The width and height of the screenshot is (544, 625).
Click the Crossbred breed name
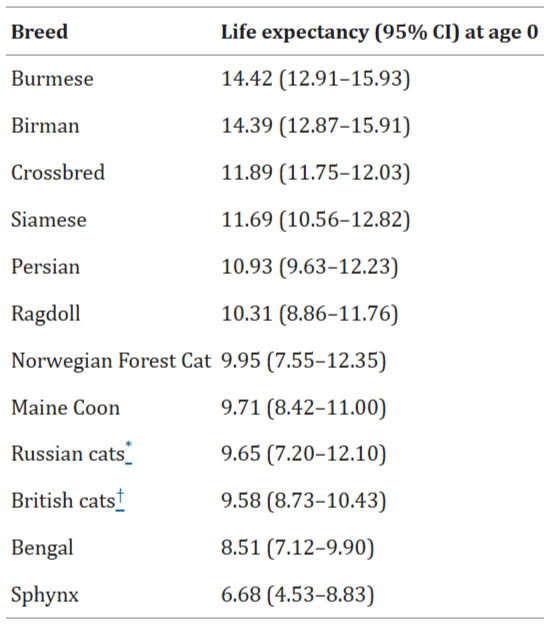tap(58, 173)
